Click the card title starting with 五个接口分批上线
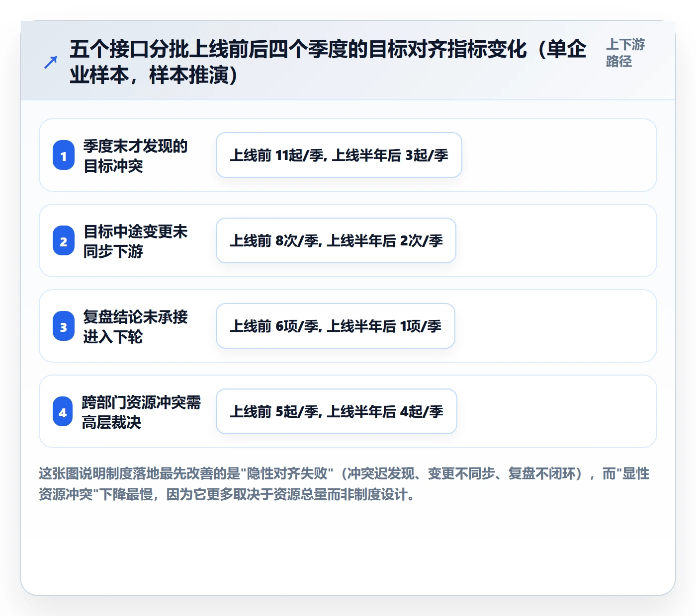 click(x=328, y=62)
